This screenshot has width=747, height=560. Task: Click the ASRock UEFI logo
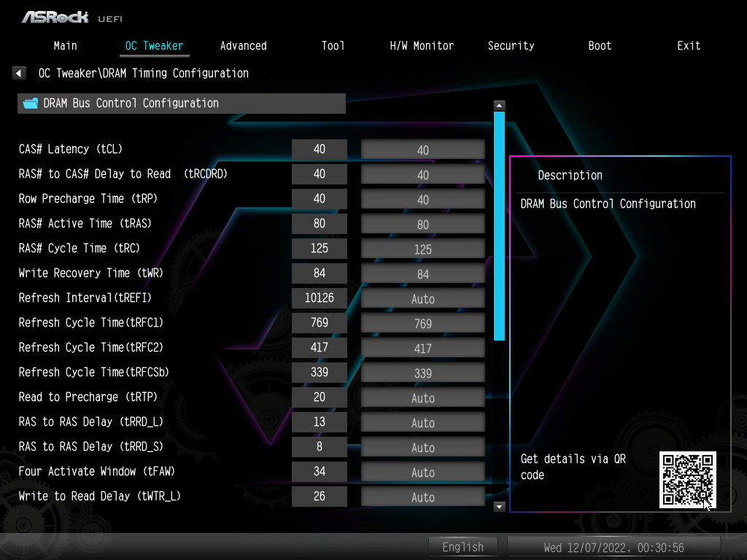pyautogui.click(x=71, y=16)
